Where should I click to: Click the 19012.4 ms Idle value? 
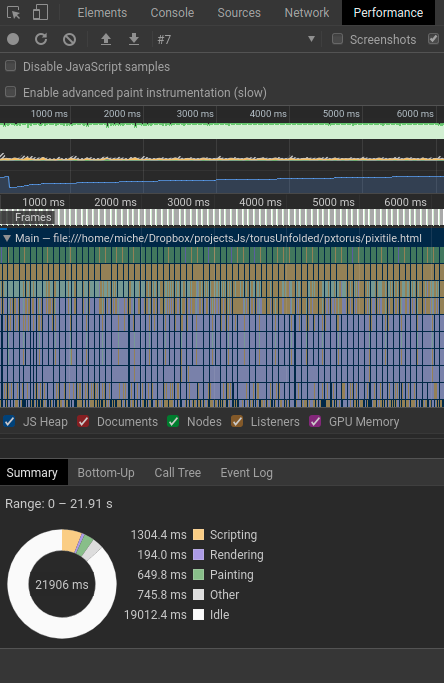click(155, 615)
